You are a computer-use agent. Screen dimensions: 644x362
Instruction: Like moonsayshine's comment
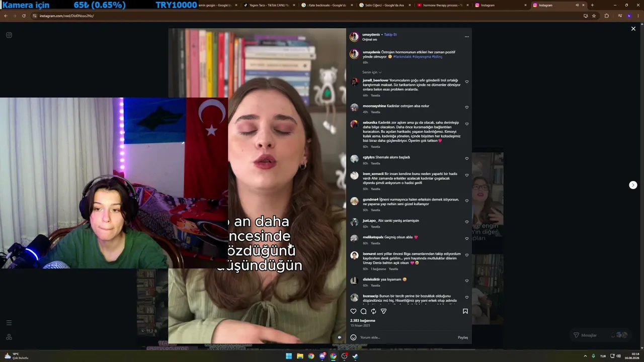466,107
